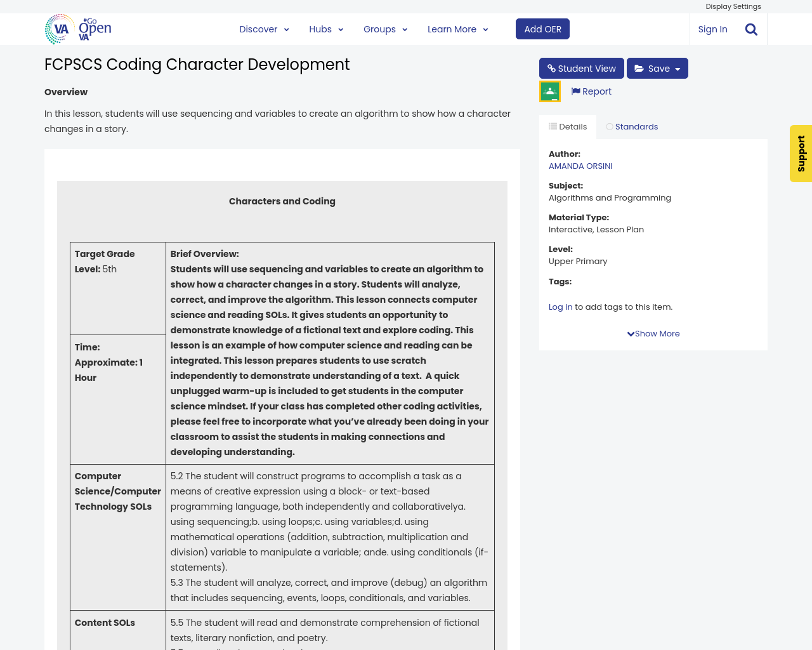Click the Upper Primary level value

pyautogui.click(x=578, y=262)
